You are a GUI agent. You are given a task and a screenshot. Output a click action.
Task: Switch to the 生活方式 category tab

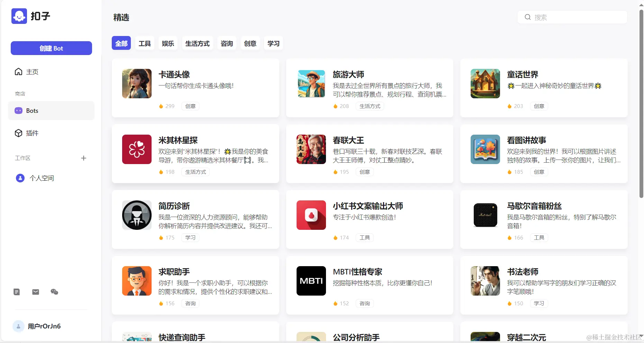197,43
